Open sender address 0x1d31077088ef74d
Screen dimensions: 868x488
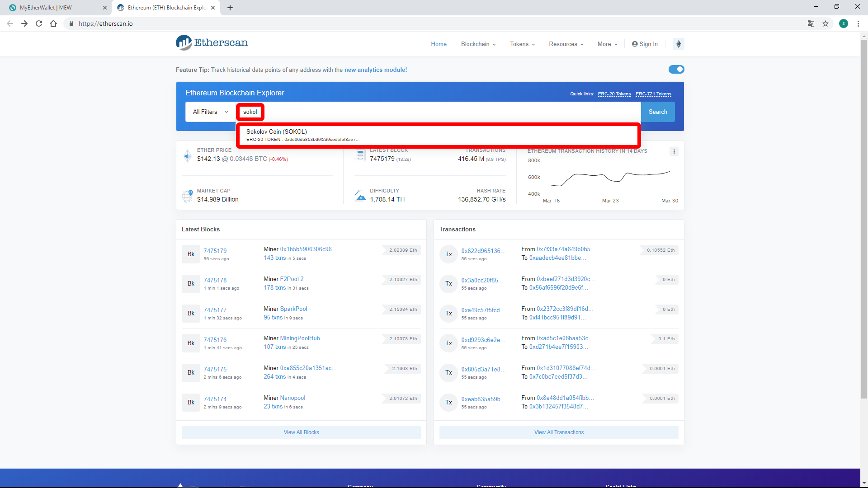click(x=566, y=368)
